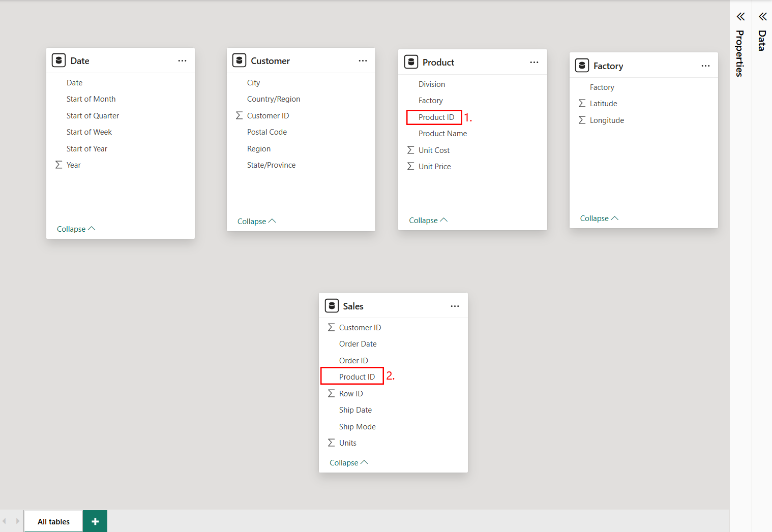Open the Sales table's more options ellipsis

(x=455, y=306)
